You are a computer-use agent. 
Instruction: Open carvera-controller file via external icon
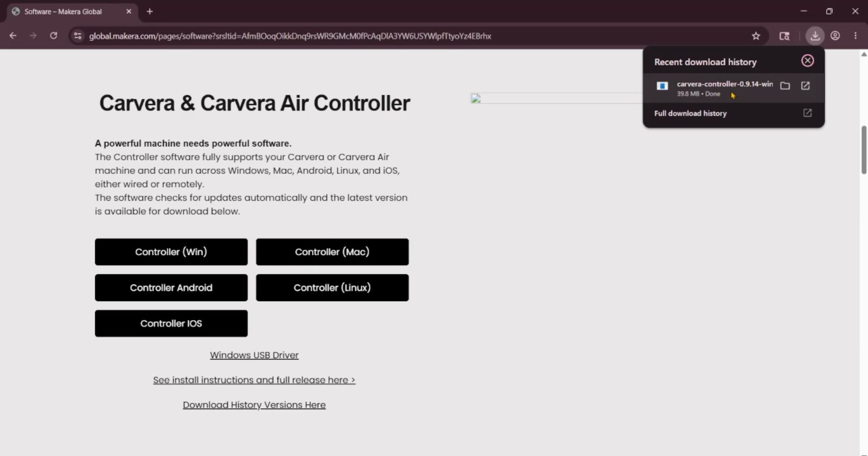pos(806,86)
